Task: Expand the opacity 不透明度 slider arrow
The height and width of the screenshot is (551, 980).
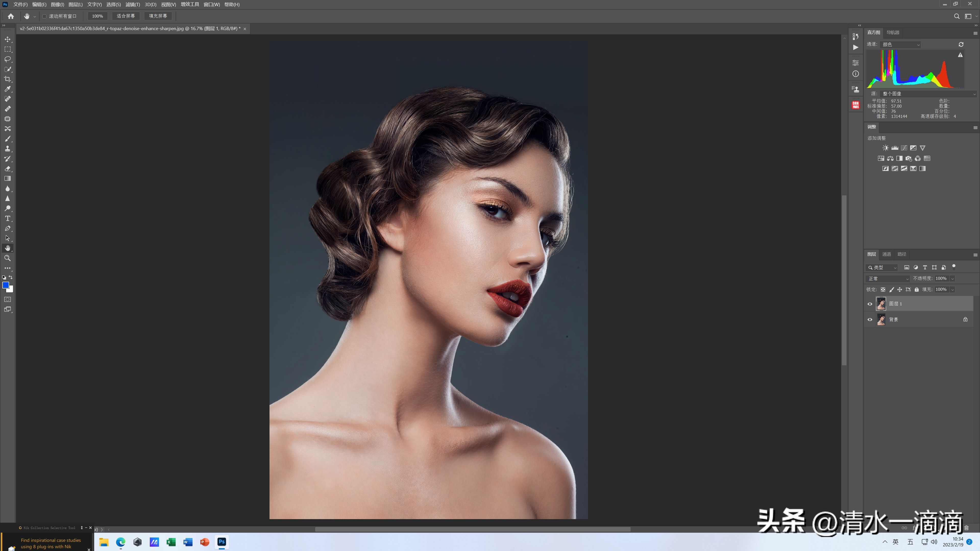Action: click(x=953, y=279)
